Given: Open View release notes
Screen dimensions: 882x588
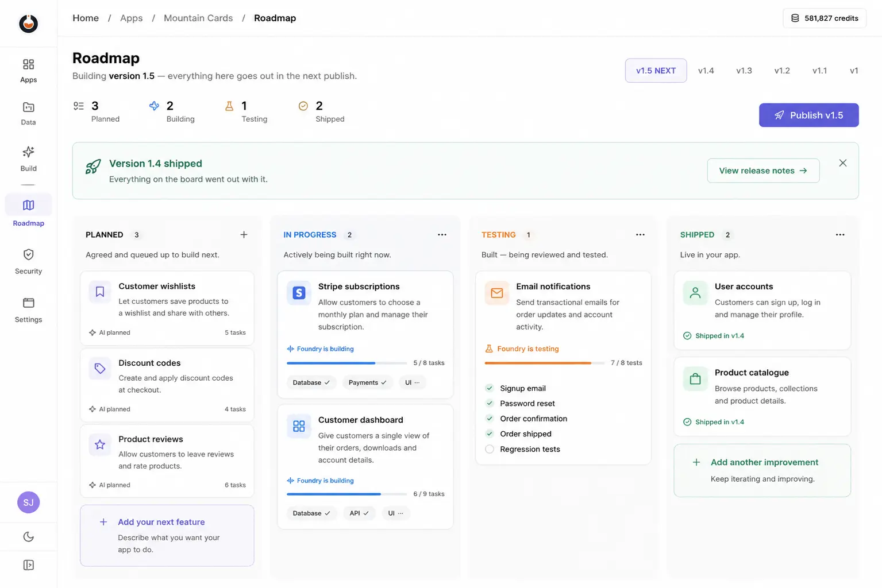Looking at the screenshot, I should pyautogui.click(x=763, y=171).
